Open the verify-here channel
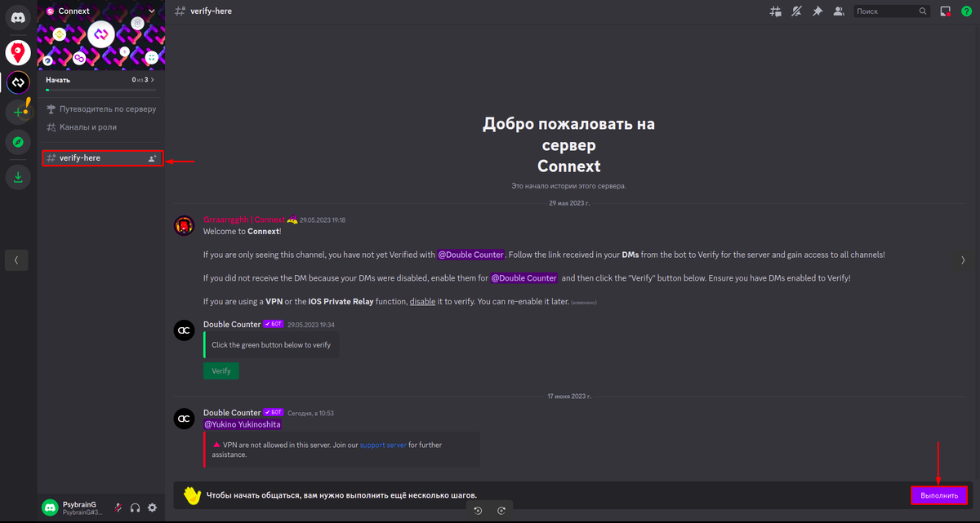 click(103, 157)
